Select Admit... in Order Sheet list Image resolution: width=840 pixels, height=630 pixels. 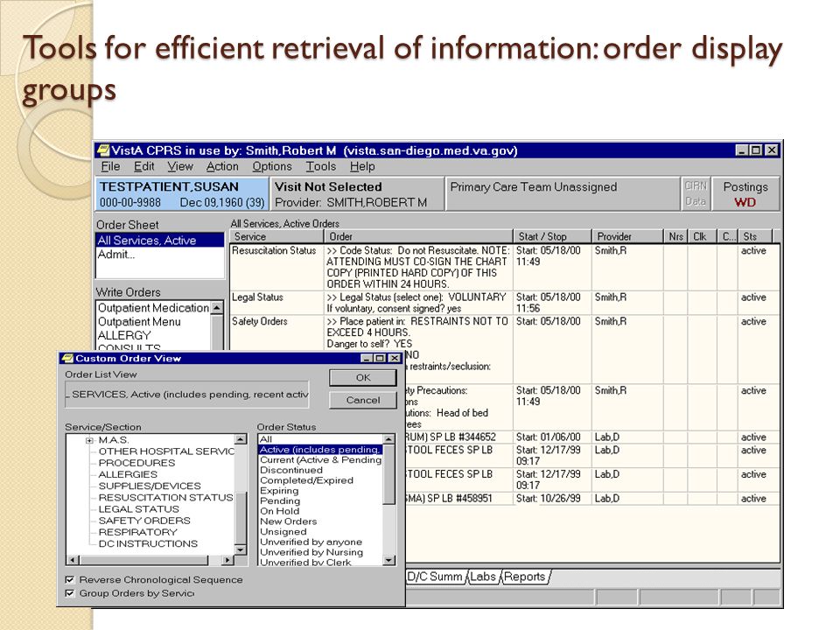point(159,255)
